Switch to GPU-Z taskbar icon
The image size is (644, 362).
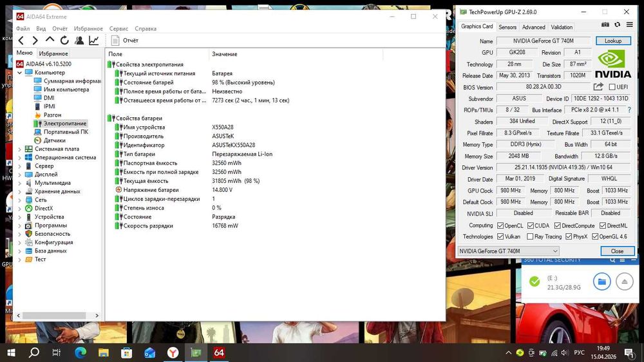[x=196, y=352]
